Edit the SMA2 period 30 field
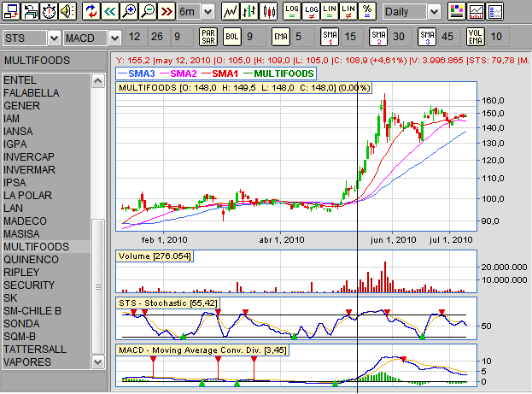532x394 pixels. pyautogui.click(x=400, y=37)
